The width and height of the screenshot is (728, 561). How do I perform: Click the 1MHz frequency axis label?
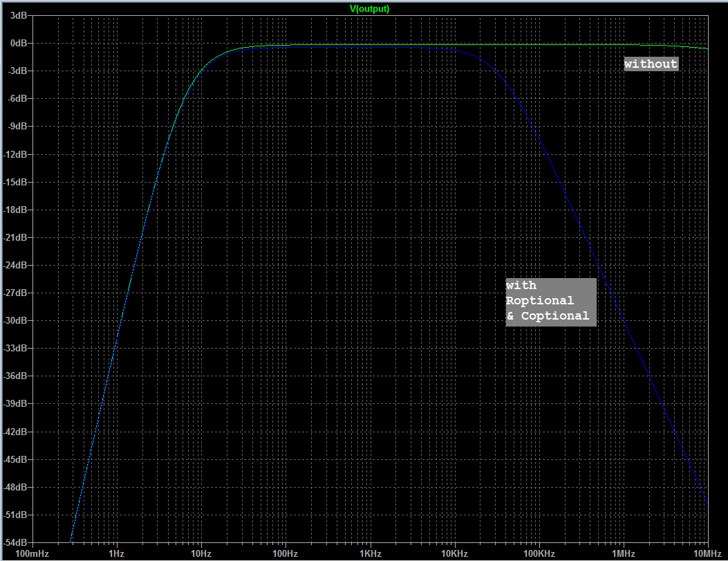[x=624, y=553]
